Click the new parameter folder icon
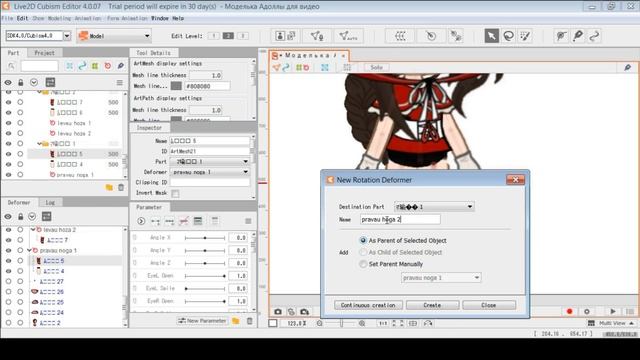Screen dimensions: 640x360 pyautogui.click(x=236, y=321)
